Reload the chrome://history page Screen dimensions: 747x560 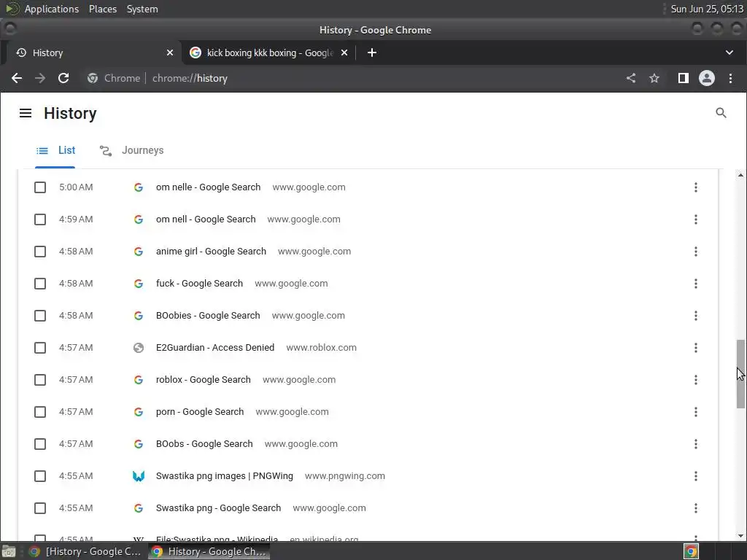[63, 78]
